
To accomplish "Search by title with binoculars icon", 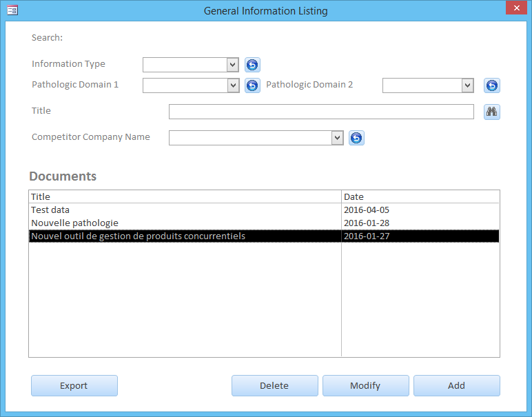I will 492,112.
